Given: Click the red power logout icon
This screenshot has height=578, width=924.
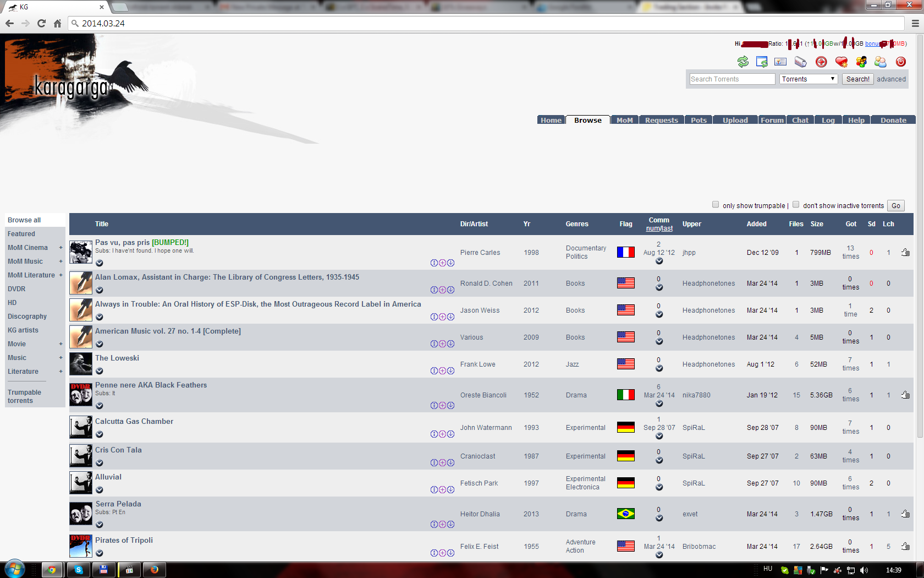Looking at the screenshot, I should [x=901, y=62].
